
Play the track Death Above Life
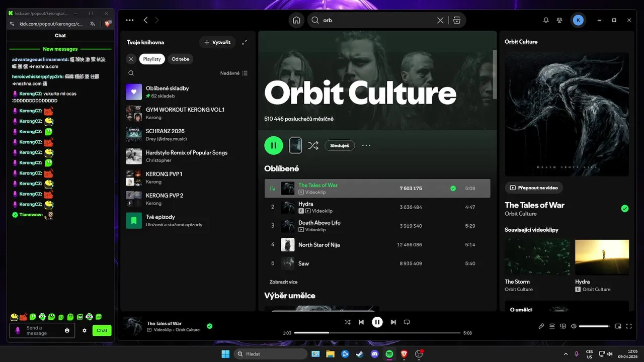click(x=377, y=226)
